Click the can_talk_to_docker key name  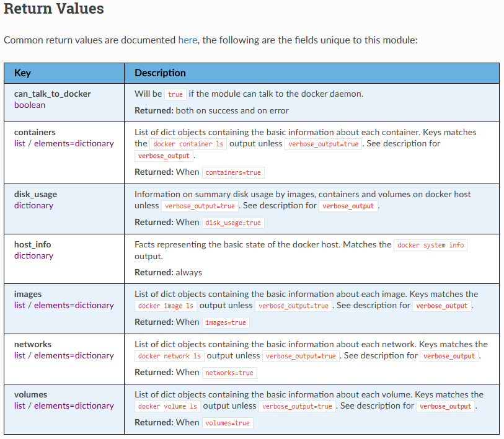pyautogui.click(x=52, y=94)
